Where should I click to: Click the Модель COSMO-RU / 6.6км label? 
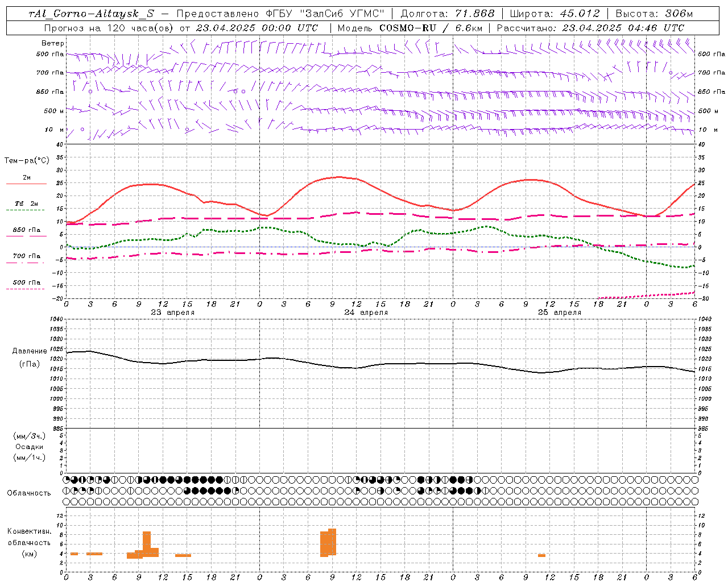[410, 28]
